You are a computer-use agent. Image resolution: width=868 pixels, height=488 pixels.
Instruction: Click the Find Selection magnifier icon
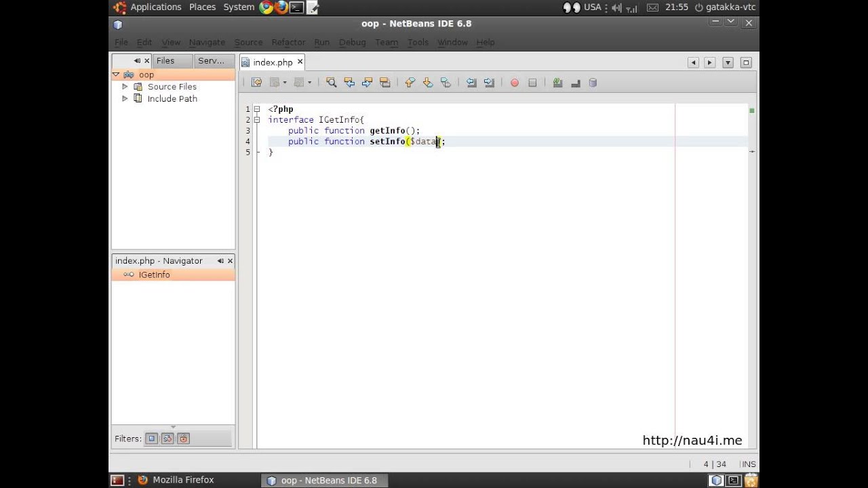(331, 83)
